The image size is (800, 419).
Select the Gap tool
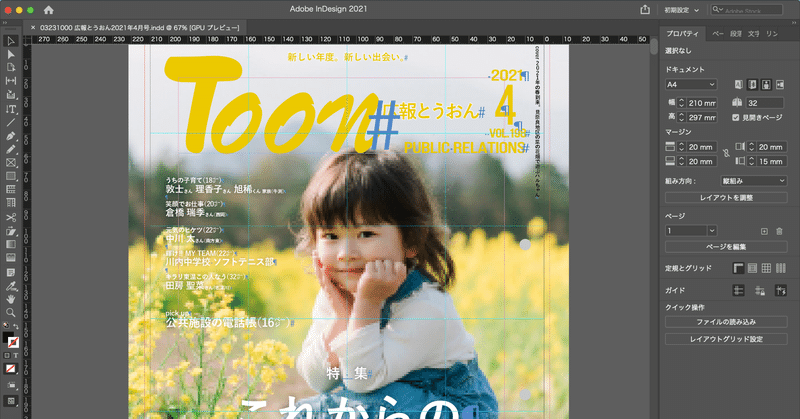click(x=11, y=81)
